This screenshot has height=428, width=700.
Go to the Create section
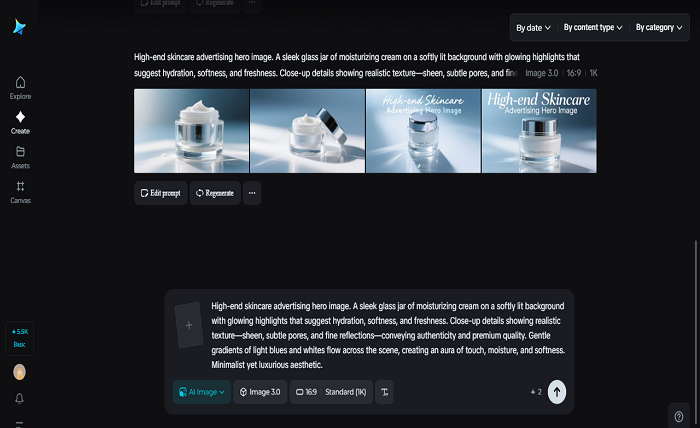(x=20, y=123)
